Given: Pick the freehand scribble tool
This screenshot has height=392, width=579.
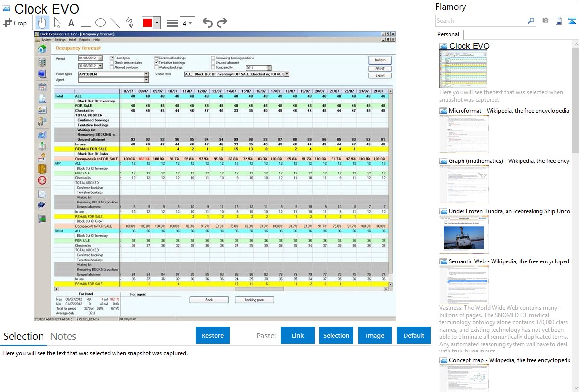Looking at the screenshot, I should [x=130, y=23].
